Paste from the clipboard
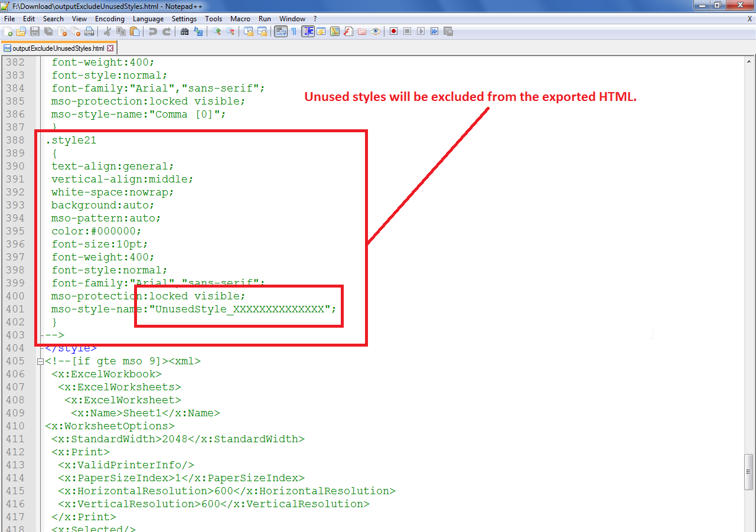Image resolution: width=756 pixels, height=532 pixels. pyautogui.click(x=134, y=31)
